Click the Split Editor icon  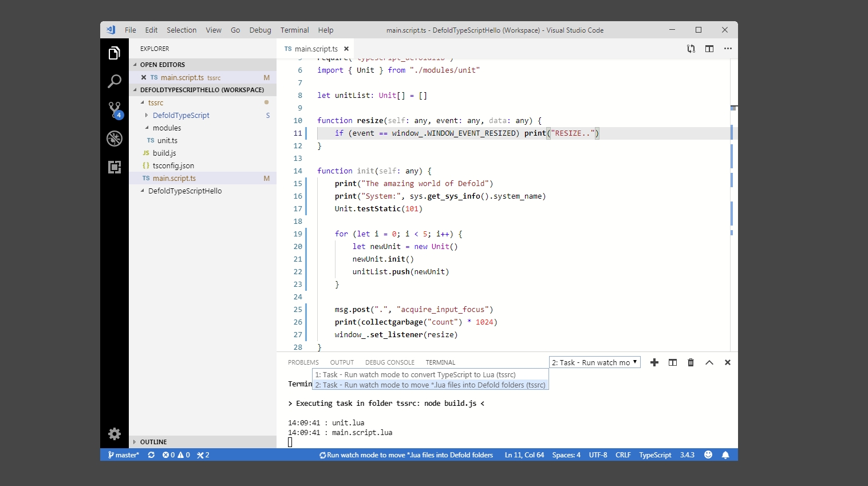pyautogui.click(x=709, y=49)
